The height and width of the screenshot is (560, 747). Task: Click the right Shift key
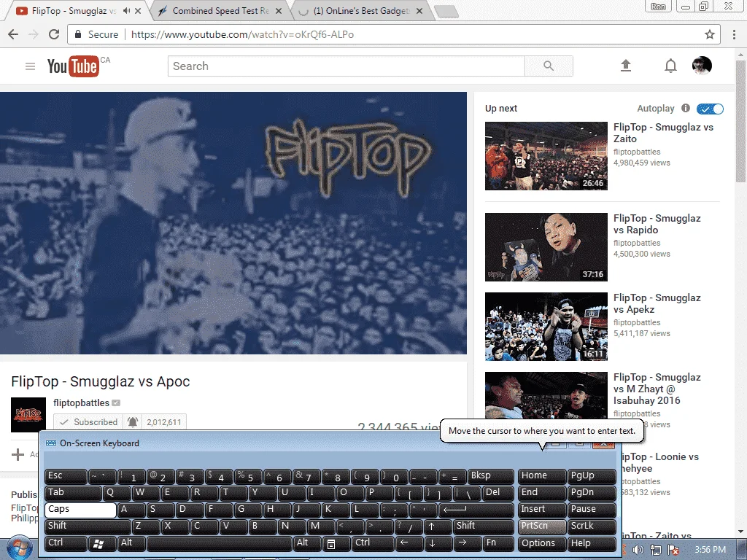point(484,526)
